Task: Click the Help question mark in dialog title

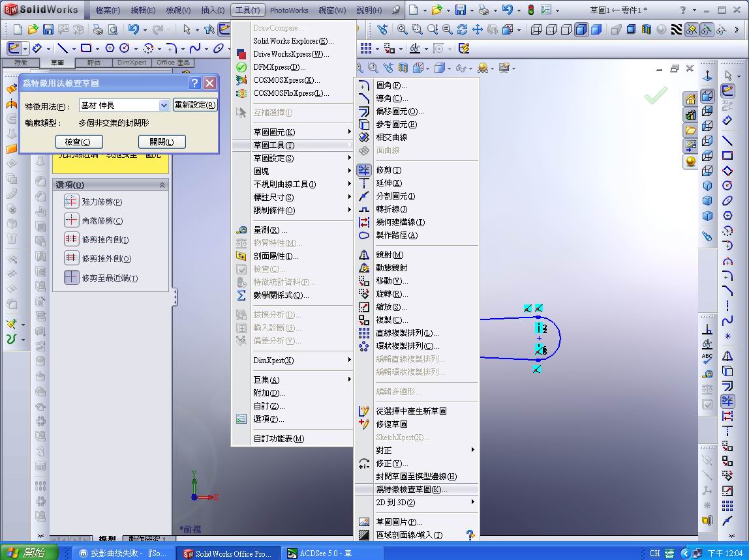Action: [194, 83]
